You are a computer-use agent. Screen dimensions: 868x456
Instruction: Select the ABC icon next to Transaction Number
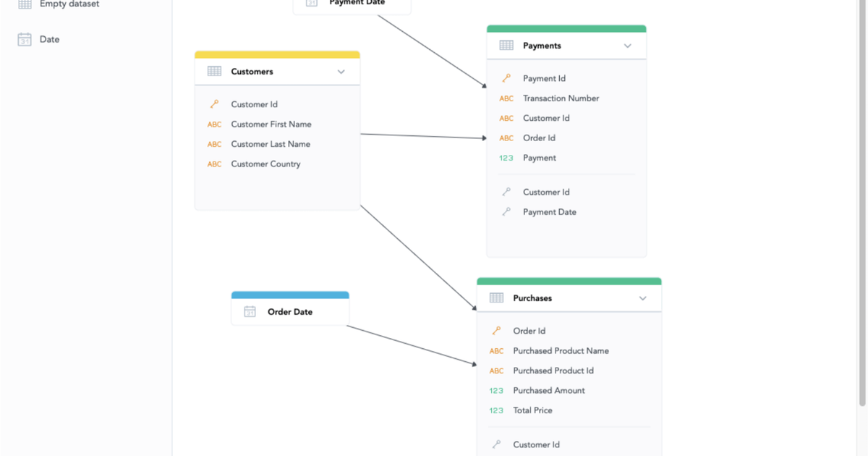coord(506,98)
